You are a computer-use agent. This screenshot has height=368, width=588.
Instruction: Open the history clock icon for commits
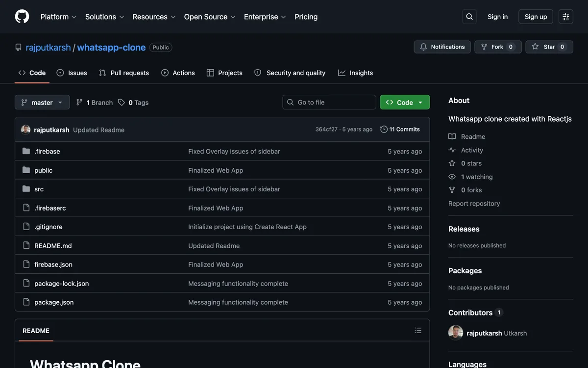[384, 130]
